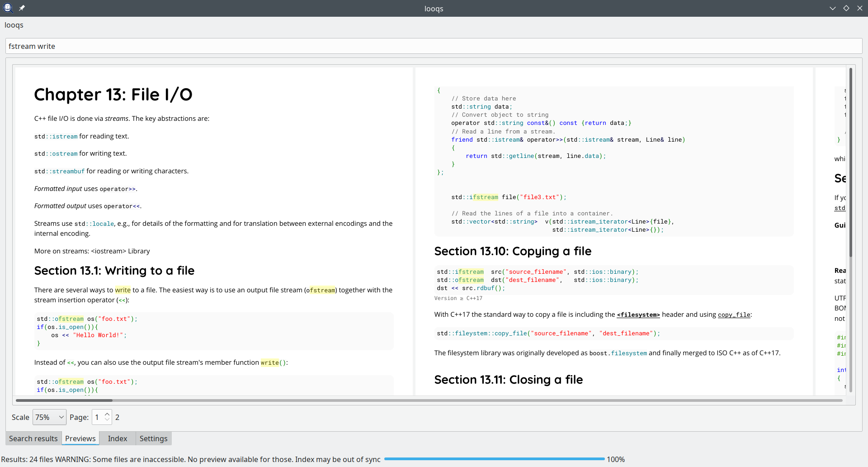Click the "Page:" label
Screen dimensions: 868x467
tap(79, 417)
